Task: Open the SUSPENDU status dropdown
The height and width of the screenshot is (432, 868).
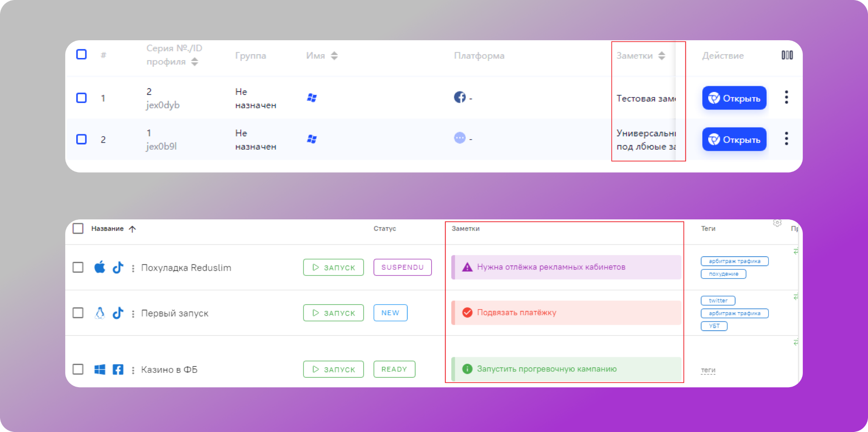Action: (x=402, y=267)
